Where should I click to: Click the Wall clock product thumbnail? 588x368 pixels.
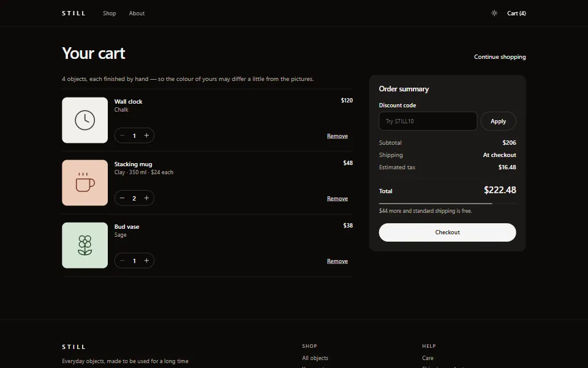tap(85, 120)
